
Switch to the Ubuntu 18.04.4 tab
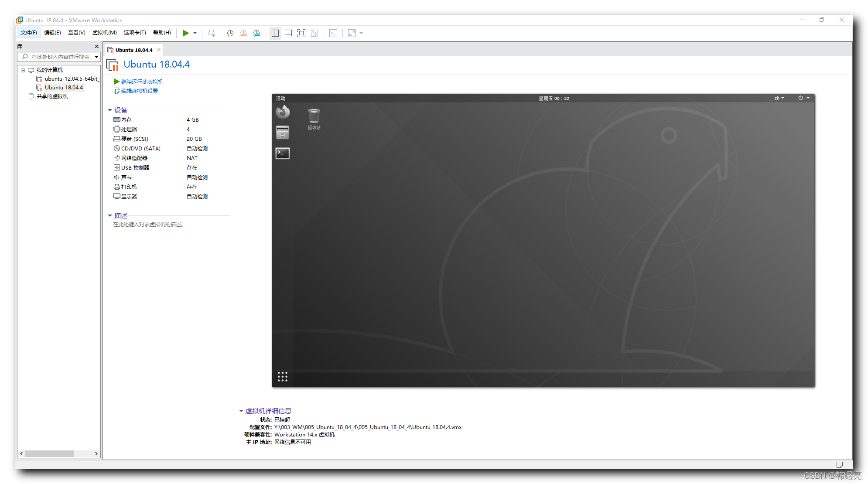[x=134, y=50]
